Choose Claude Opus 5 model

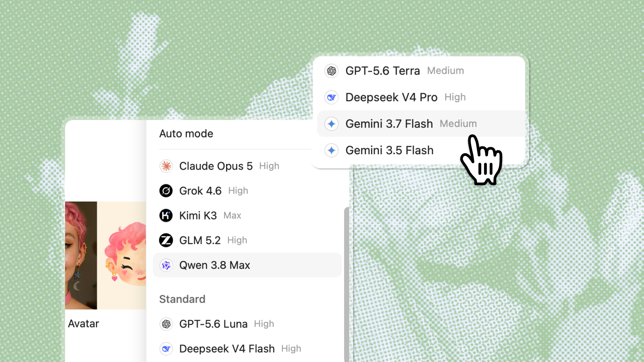point(247,166)
